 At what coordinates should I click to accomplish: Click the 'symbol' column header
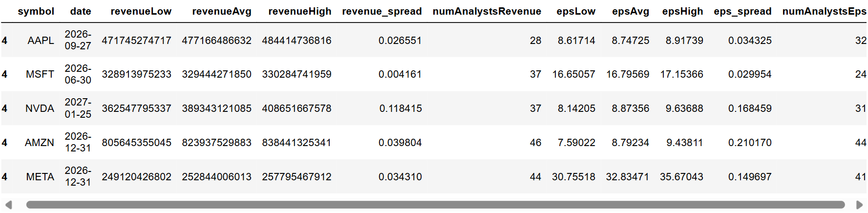[x=36, y=11]
